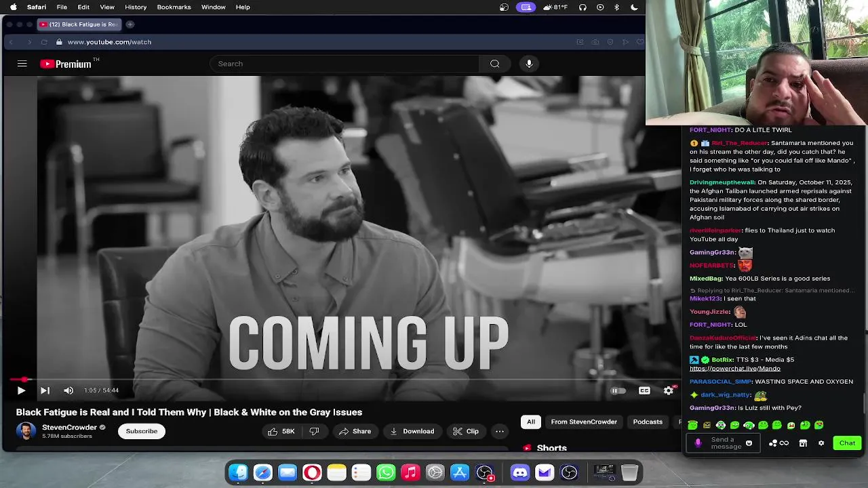Screen dimensions: 868x488
Task: Click Riri_The_Reducer username in chat
Action: pos(739,143)
